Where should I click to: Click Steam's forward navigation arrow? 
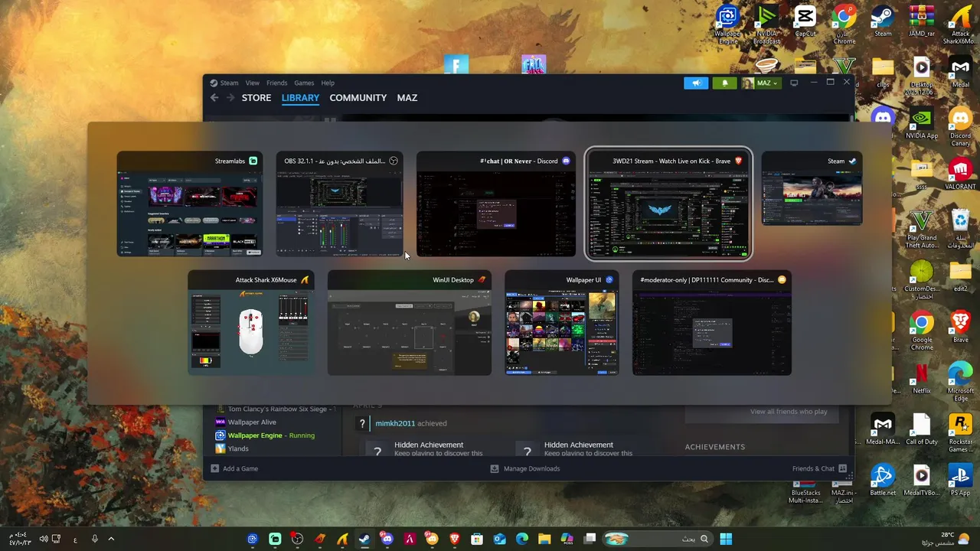click(x=230, y=98)
